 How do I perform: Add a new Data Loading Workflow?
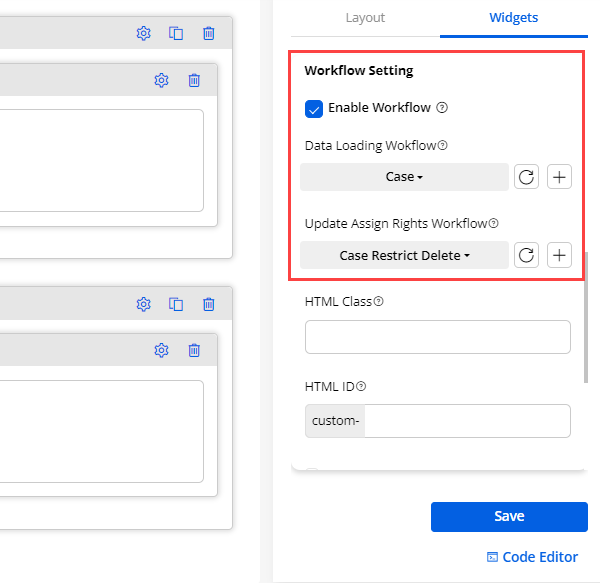point(560,177)
